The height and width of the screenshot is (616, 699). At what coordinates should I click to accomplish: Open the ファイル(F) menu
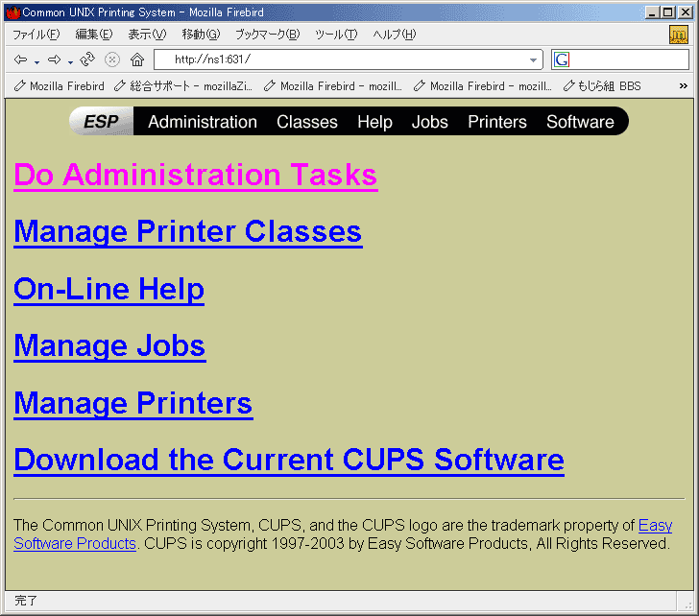point(36,35)
